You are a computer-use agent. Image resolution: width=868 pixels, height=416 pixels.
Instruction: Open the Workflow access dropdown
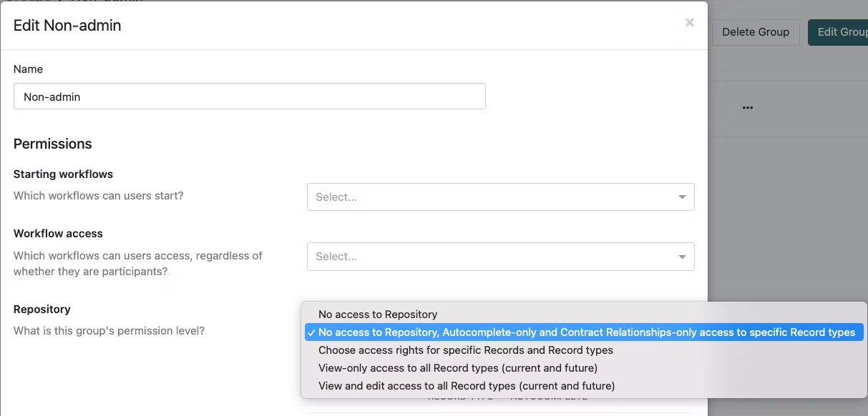point(501,257)
